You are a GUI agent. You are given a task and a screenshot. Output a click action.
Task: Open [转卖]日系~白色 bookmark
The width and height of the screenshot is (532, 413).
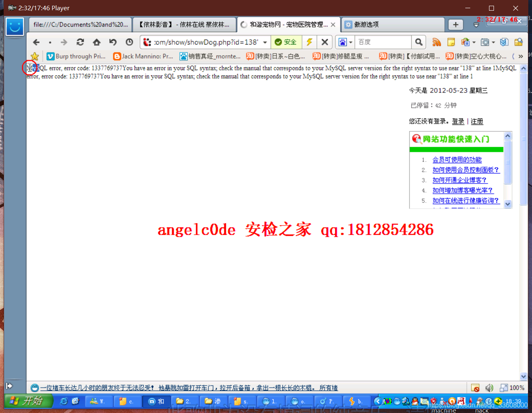tap(276, 56)
